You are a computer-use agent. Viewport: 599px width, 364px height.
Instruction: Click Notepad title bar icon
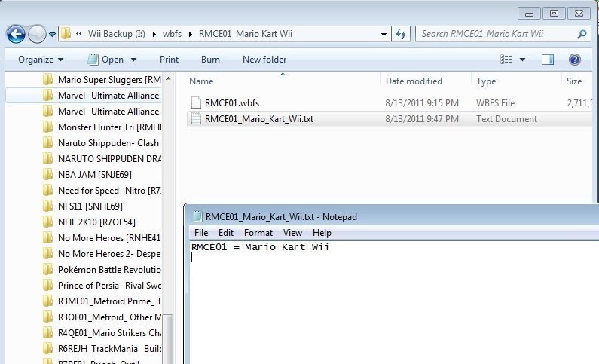(x=197, y=216)
